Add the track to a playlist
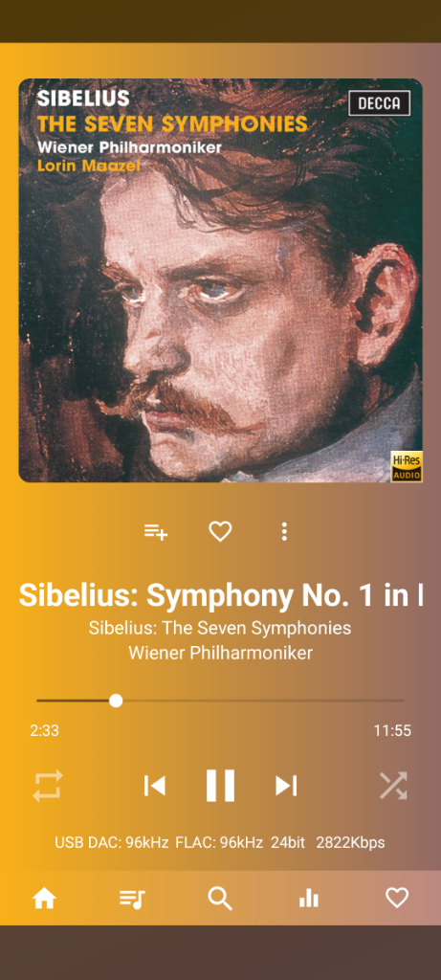The height and width of the screenshot is (980, 441). click(x=156, y=532)
